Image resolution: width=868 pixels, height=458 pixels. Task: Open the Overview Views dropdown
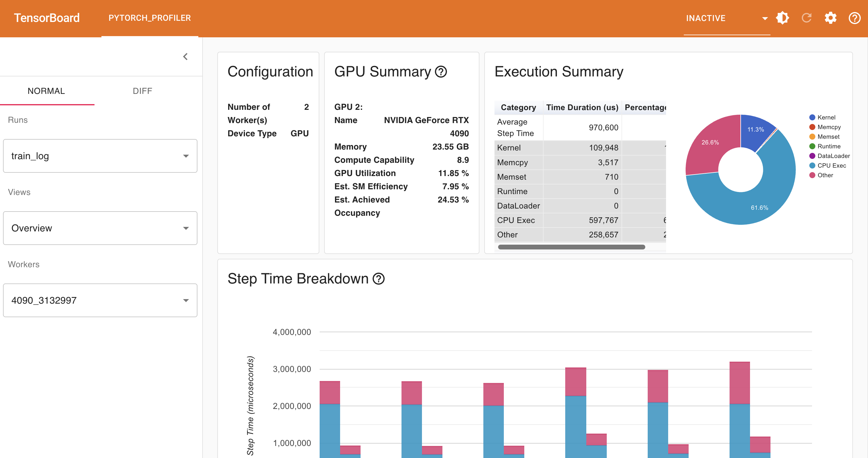point(100,228)
